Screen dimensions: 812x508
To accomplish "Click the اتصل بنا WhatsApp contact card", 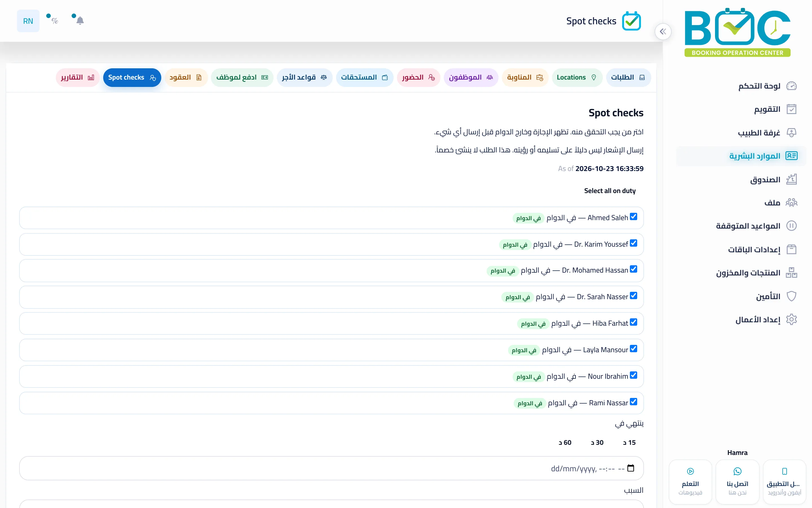I will pos(737,481).
